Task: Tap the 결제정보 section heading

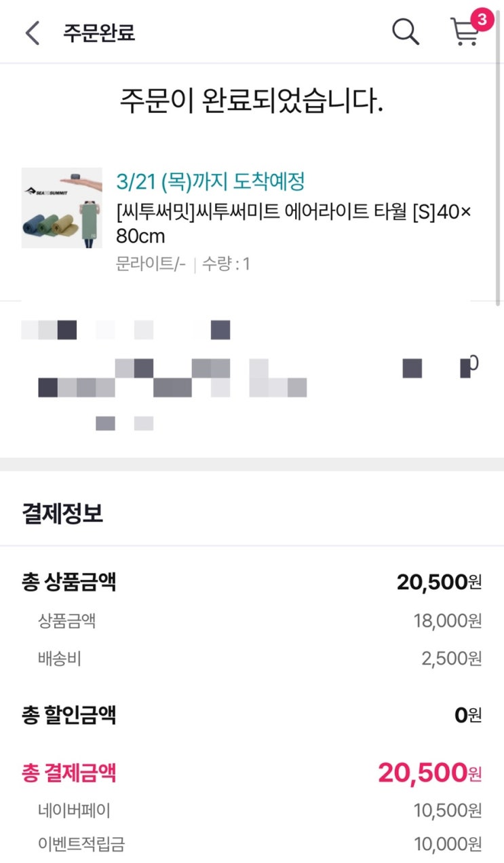Action: (62, 513)
